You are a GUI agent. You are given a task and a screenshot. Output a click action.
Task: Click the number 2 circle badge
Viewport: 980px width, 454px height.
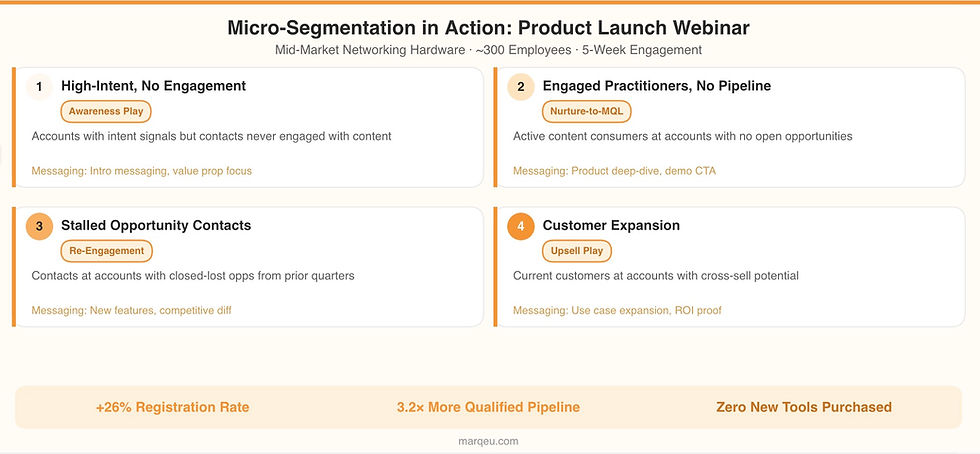[521, 87]
